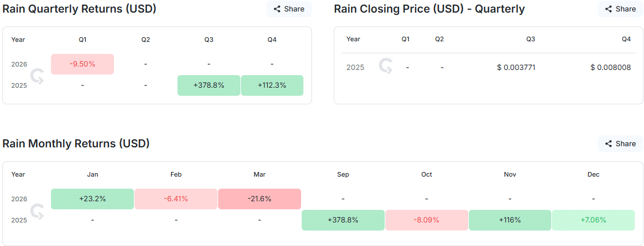Viewport: 644px width, 246px height.
Task: Share the Rain Monthly Returns chart
Action: (x=620, y=144)
